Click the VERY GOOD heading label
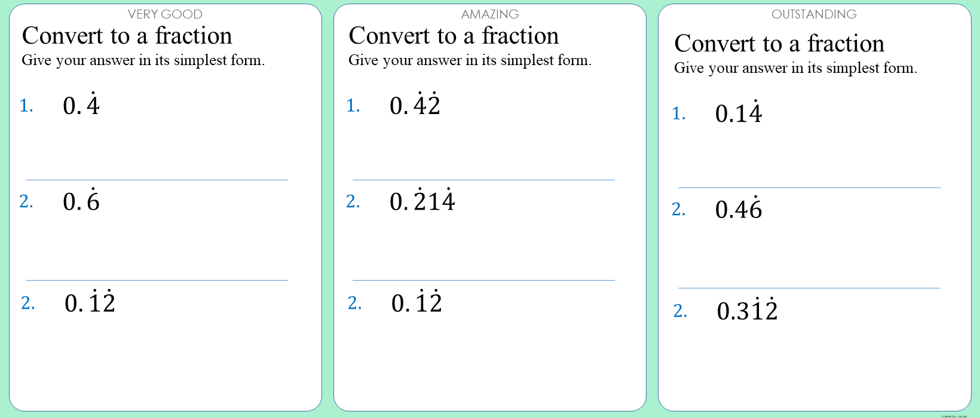This screenshot has height=418, width=980. pos(165,14)
